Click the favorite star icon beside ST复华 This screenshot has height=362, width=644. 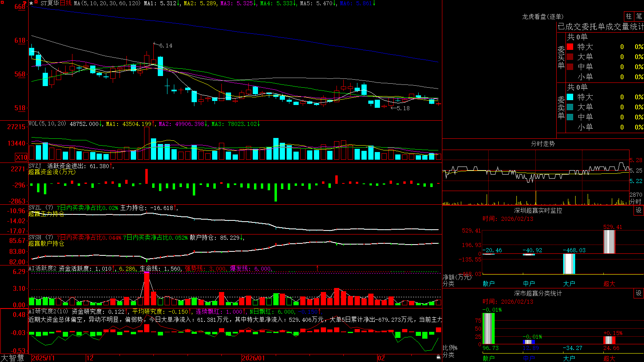[31, 3]
